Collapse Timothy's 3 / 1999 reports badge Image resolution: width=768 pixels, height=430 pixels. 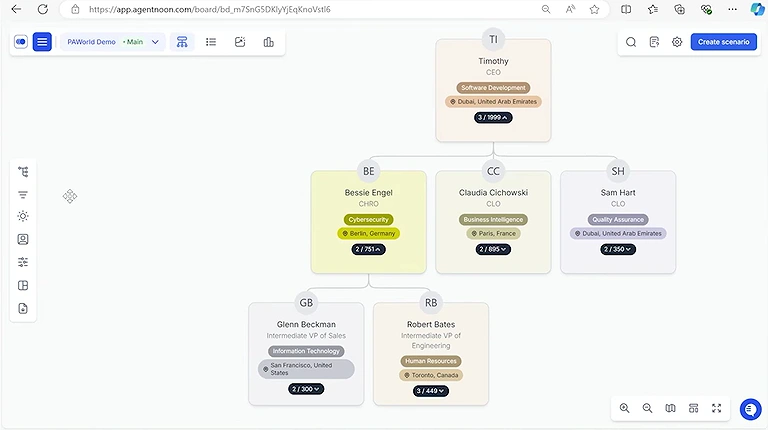click(493, 118)
